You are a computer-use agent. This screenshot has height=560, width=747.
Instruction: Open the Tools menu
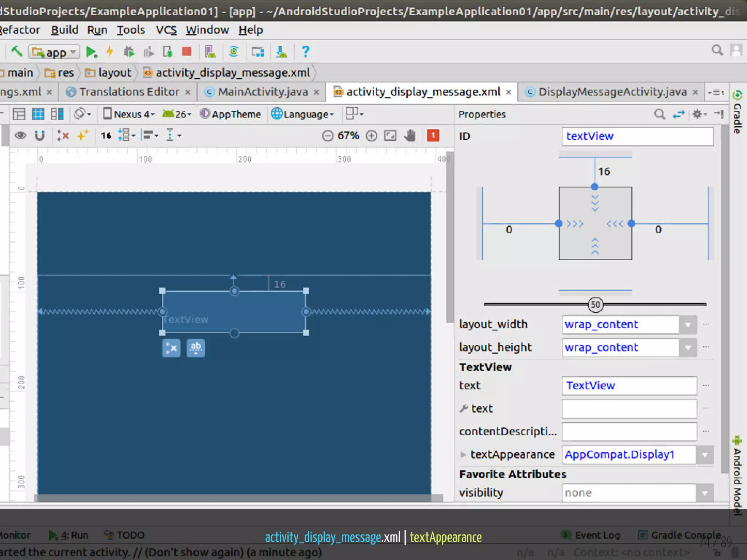click(x=131, y=30)
